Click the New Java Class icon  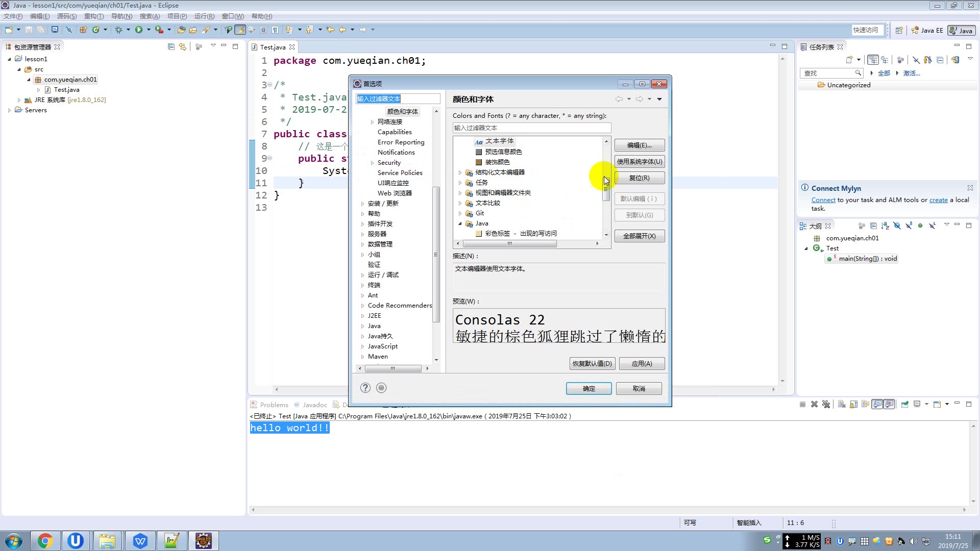point(95,30)
